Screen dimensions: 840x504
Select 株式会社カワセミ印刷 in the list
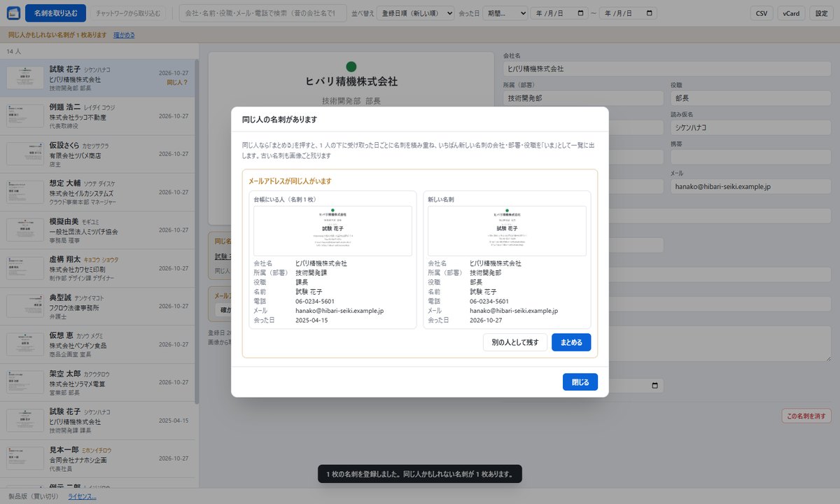coord(77,269)
